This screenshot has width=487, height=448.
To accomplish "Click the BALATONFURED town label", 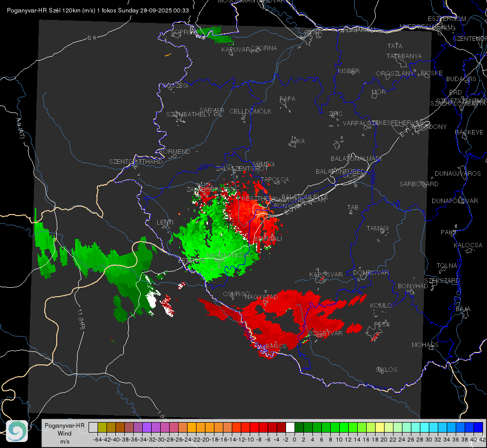I will pos(340,172).
